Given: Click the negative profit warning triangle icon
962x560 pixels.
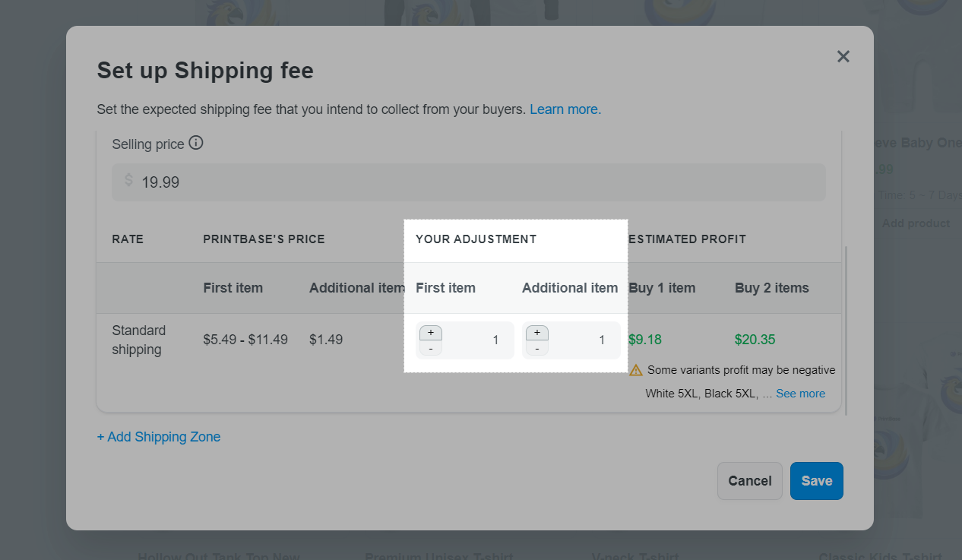Looking at the screenshot, I should pos(636,370).
